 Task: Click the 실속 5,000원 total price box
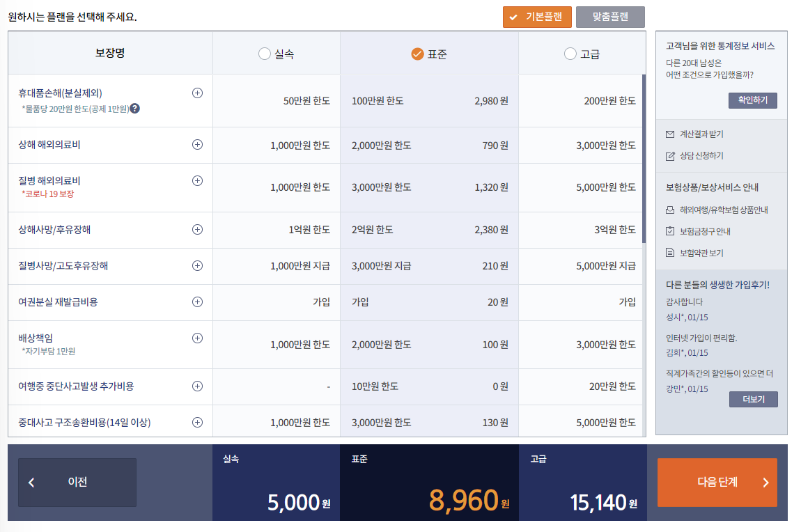(276, 483)
